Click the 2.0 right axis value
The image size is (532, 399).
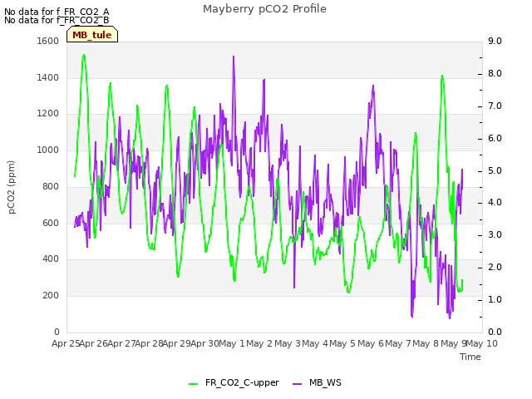click(x=495, y=268)
